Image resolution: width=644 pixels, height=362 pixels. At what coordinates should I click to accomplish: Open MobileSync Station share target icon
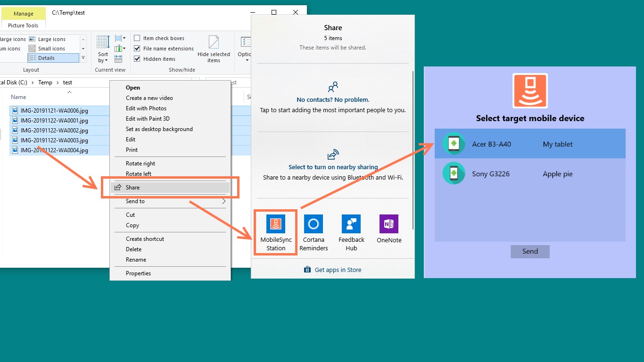[276, 224]
